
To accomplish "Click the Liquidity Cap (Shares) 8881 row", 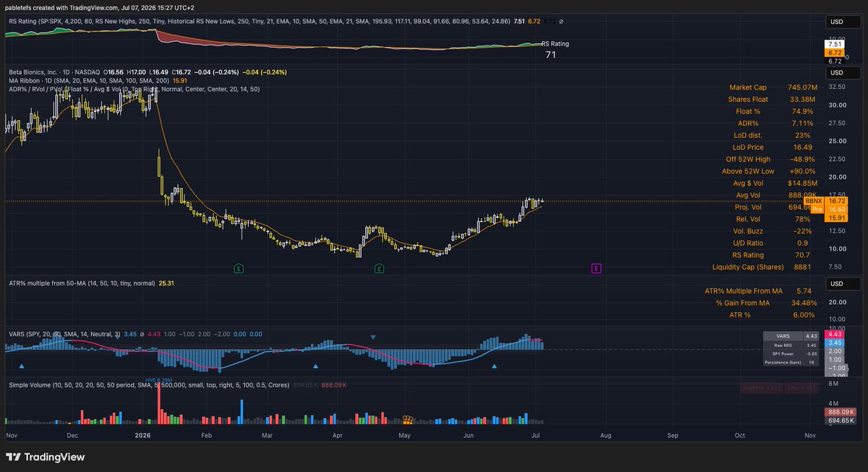I will tap(763, 267).
